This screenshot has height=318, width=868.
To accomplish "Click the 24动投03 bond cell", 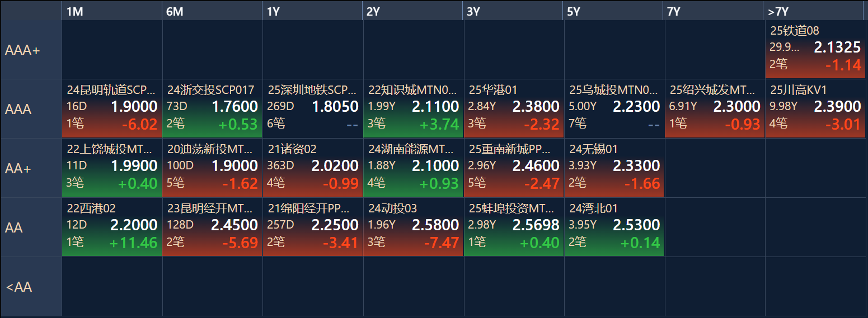I will pyautogui.click(x=413, y=227).
